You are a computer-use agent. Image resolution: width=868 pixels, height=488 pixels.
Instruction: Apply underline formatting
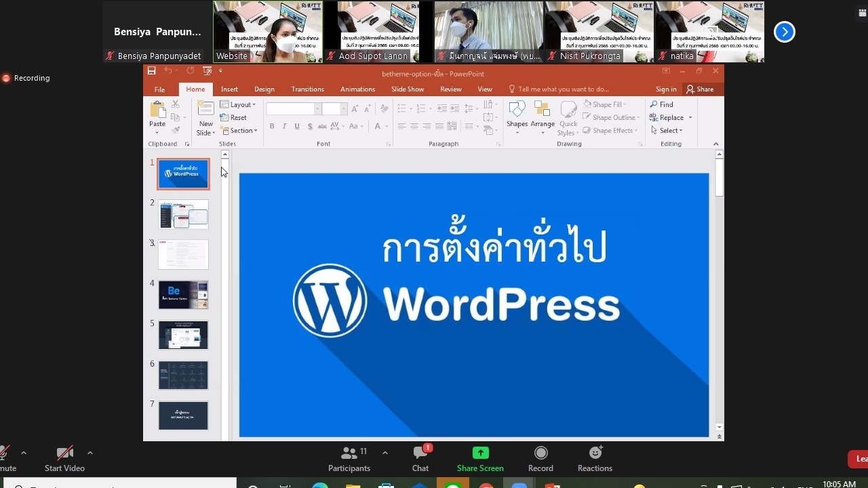[297, 126]
